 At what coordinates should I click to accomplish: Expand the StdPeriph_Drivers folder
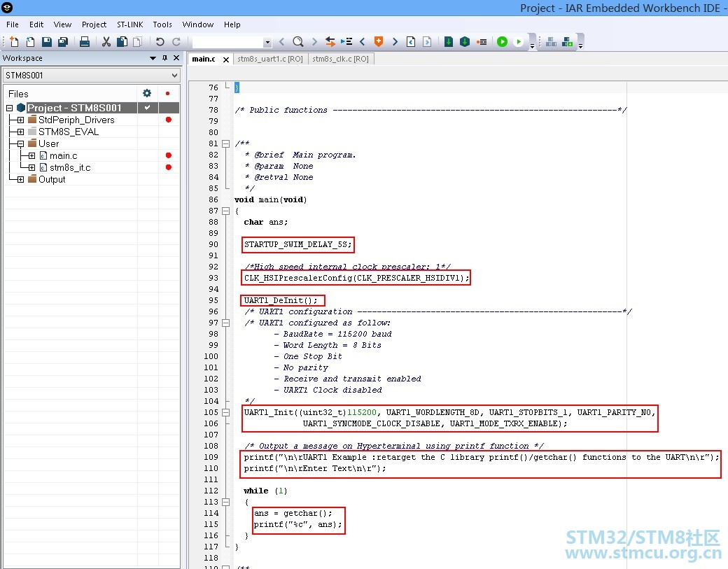pos(20,120)
